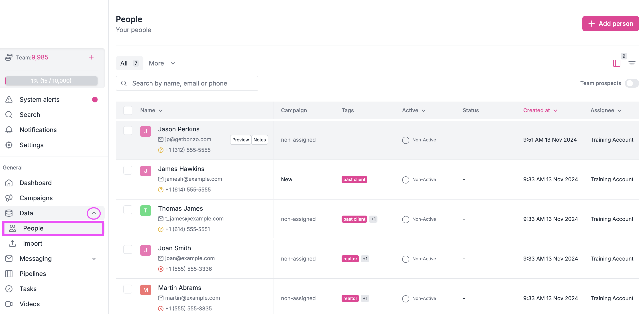Click Preview for Jason Perkins
This screenshot has height=314, width=644.
pos(240,140)
